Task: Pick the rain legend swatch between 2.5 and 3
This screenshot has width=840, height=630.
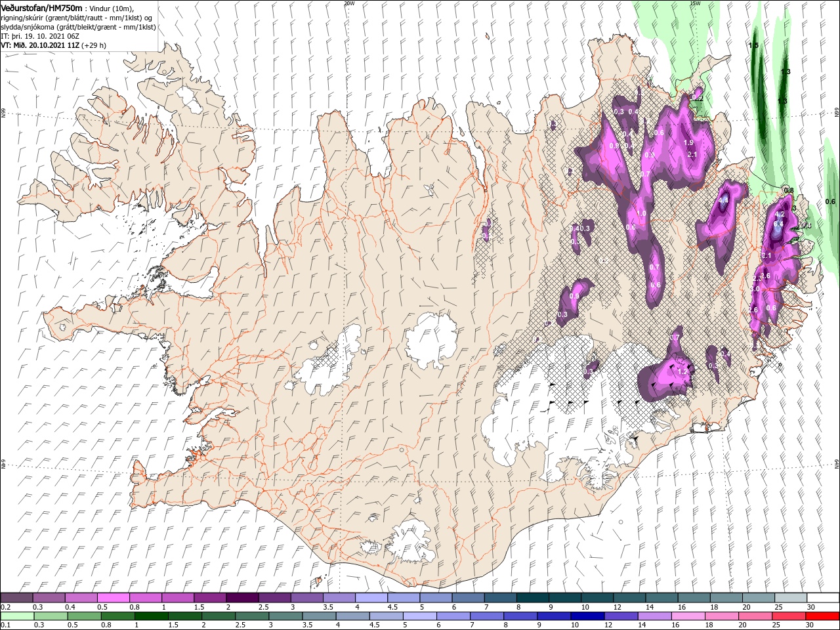Action: [x=251, y=616]
